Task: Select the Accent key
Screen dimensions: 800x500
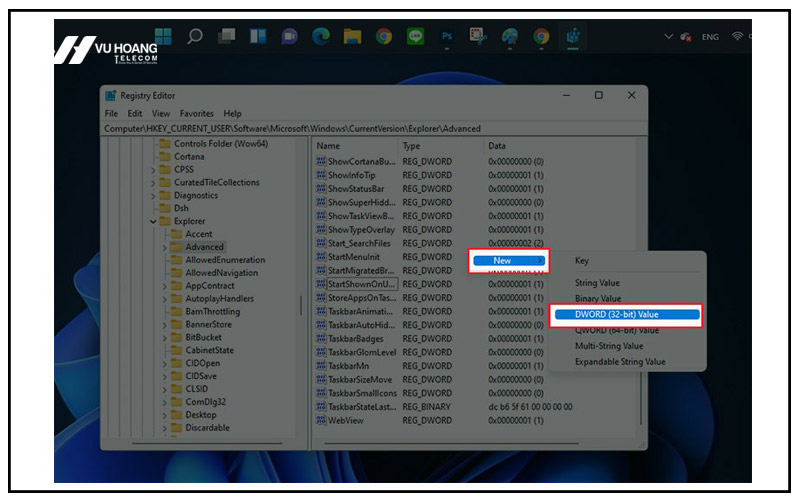Action: click(198, 234)
